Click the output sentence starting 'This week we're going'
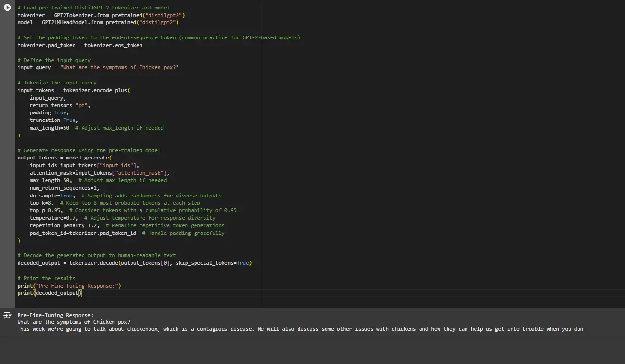Viewport: 625px width, 364px height. tap(300, 329)
